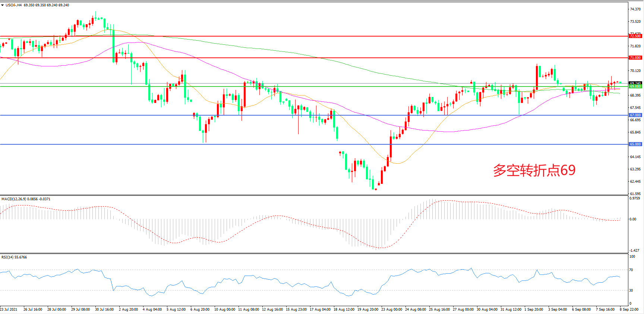Click the black 69.240 current price tag
Image resolution: width=644 pixels, height=314 pixels.
click(x=635, y=83)
